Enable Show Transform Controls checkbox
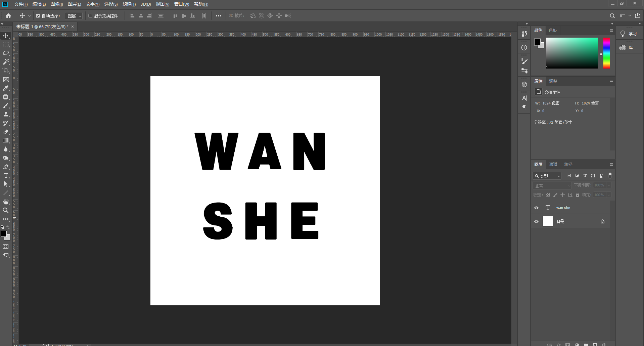 [90, 16]
